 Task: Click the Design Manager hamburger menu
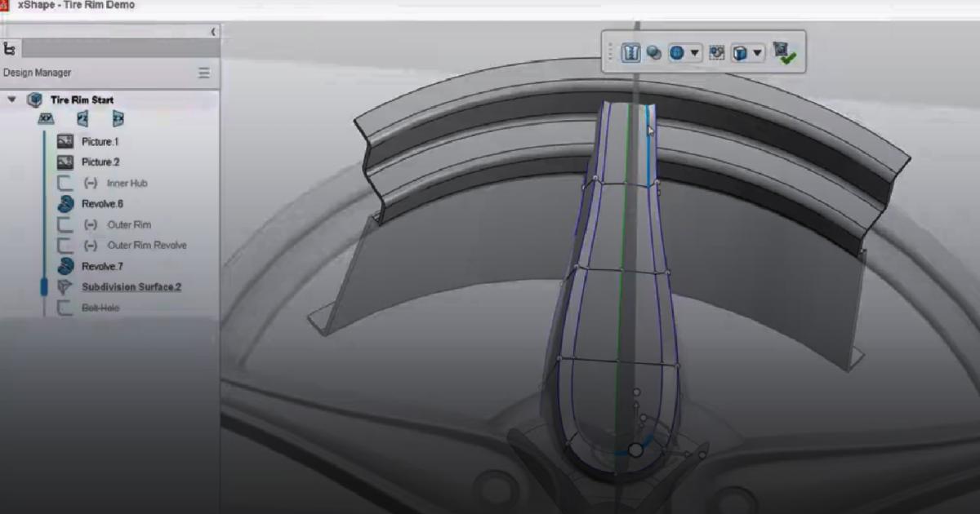(x=203, y=73)
